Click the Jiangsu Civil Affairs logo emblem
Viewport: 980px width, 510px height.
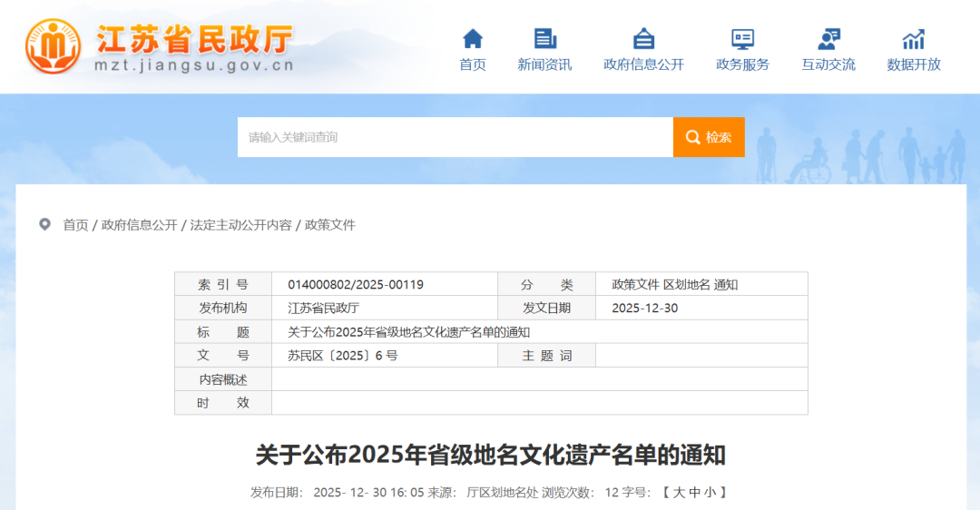(x=54, y=46)
